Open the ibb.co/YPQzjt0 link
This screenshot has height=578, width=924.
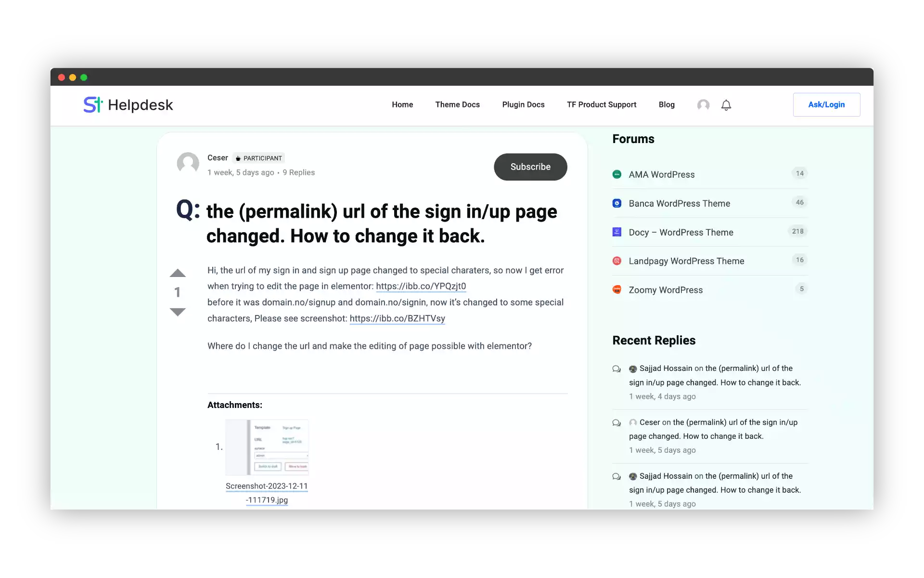point(421,286)
